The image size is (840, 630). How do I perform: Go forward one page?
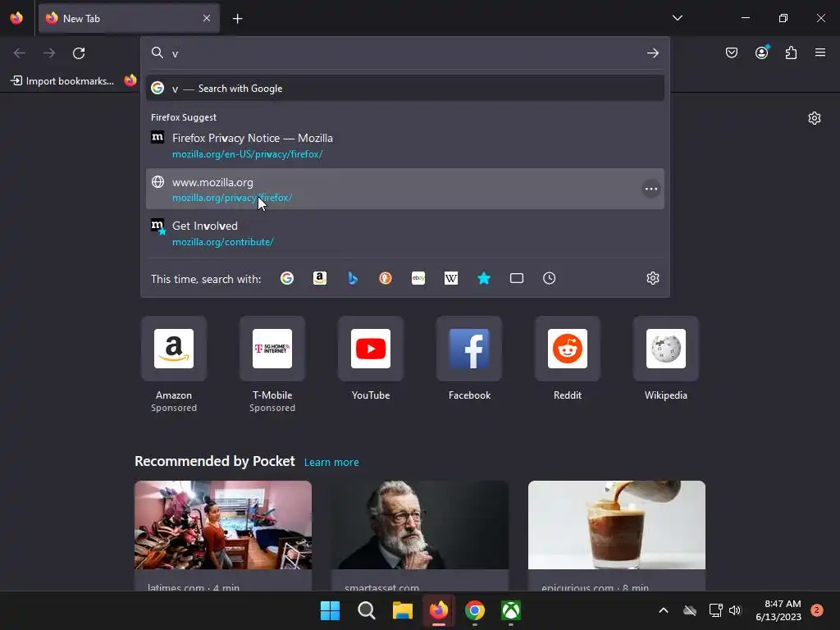(x=49, y=53)
